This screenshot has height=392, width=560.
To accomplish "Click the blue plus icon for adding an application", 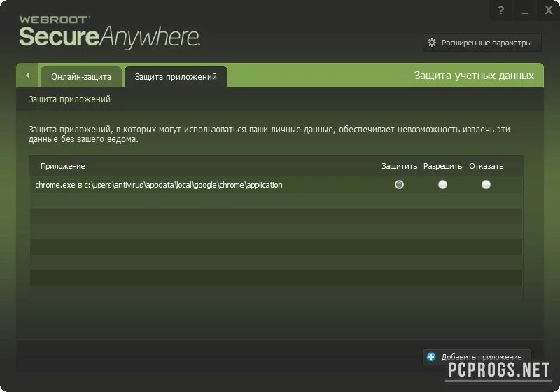I will tap(431, 357).
